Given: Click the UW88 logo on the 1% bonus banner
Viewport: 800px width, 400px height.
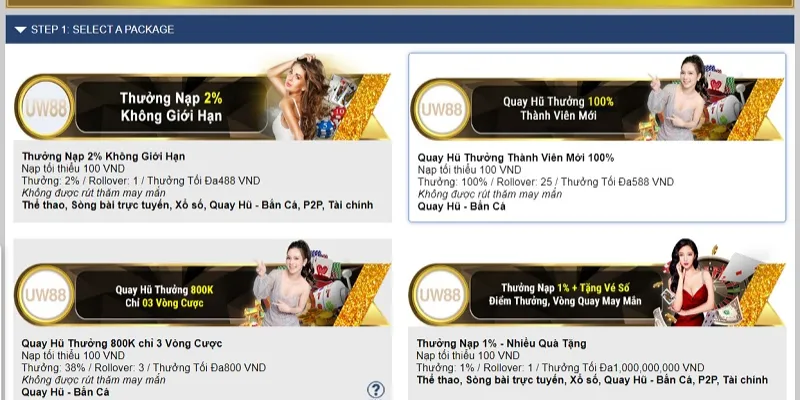Looking at the screenshot, I should (x=439, y=294).
